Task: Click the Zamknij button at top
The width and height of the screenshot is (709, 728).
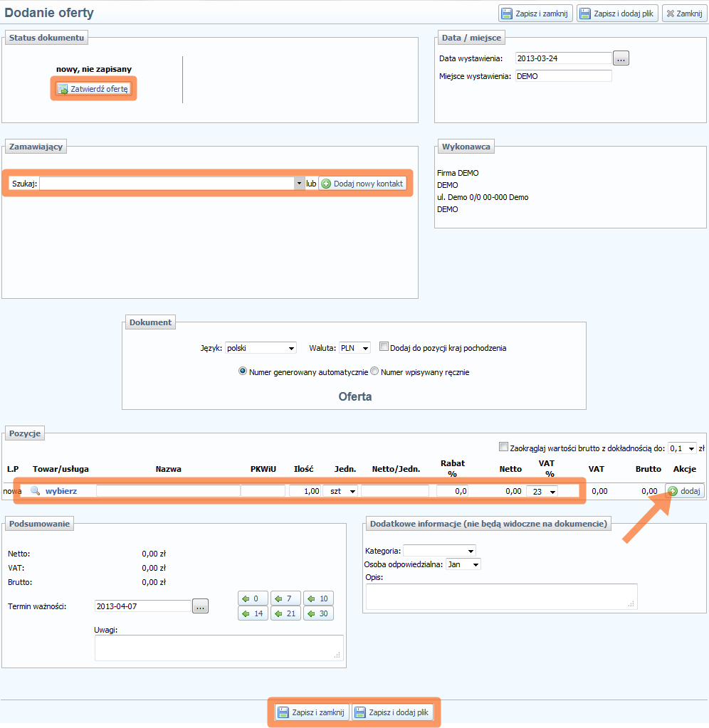Action: (x=684, y=14)
